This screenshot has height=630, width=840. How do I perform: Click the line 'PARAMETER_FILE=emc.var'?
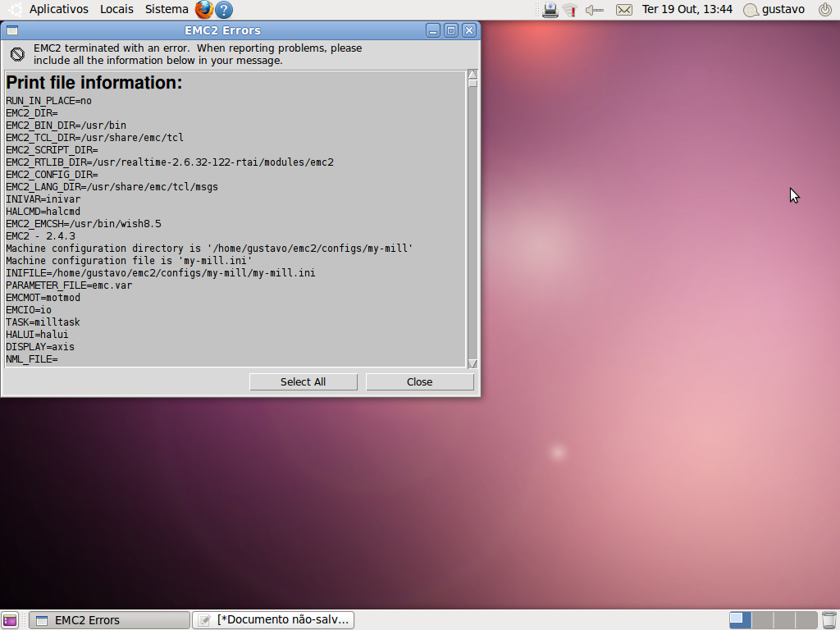click(x=69, y=285)
